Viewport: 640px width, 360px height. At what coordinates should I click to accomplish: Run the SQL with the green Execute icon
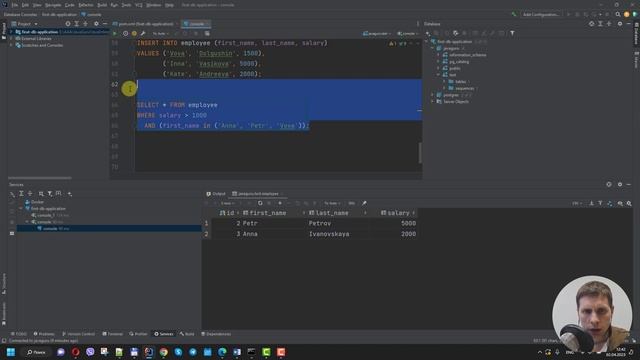(x=115, y=33)
